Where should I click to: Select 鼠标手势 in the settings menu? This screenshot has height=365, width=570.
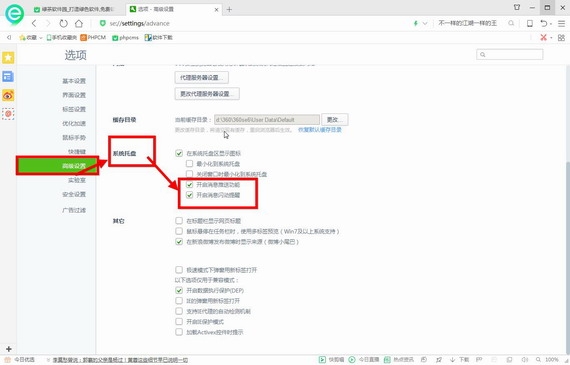[x=74, y=137]
